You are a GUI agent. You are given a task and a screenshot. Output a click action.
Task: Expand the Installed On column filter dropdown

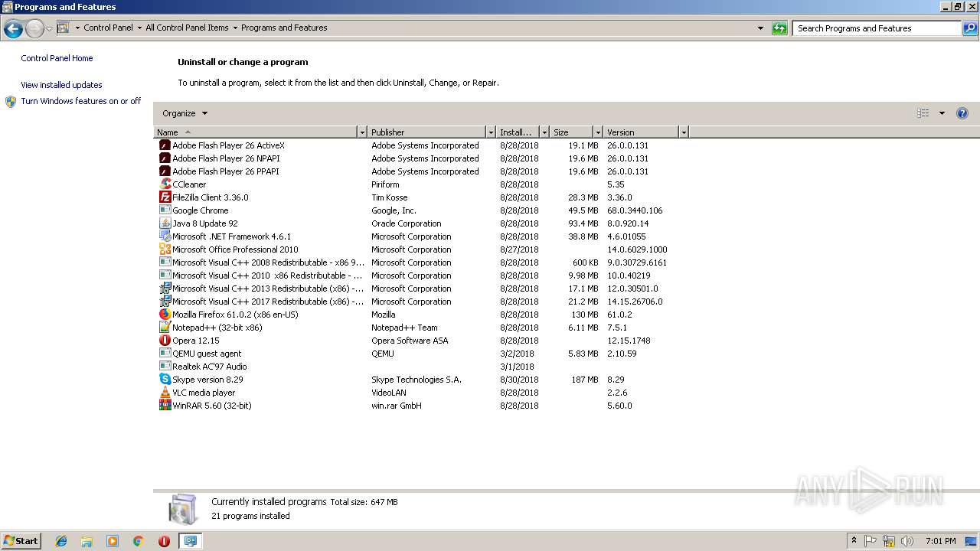(x=544, y=132)
